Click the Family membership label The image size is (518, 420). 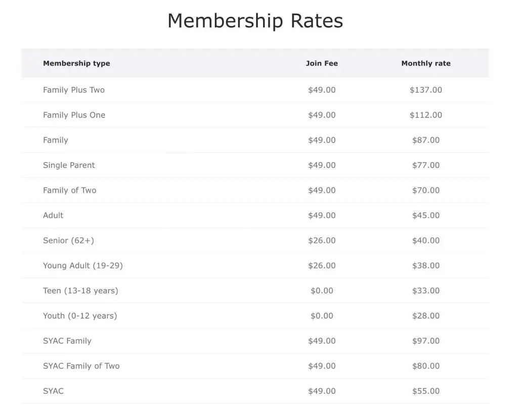(56, 141)
